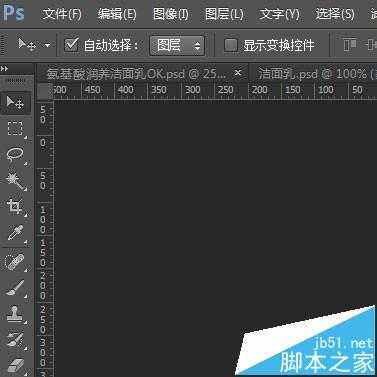Viewport: 377px width, 377px height.
Task: Select the Move tool in the toolbox
Action: 15,102
